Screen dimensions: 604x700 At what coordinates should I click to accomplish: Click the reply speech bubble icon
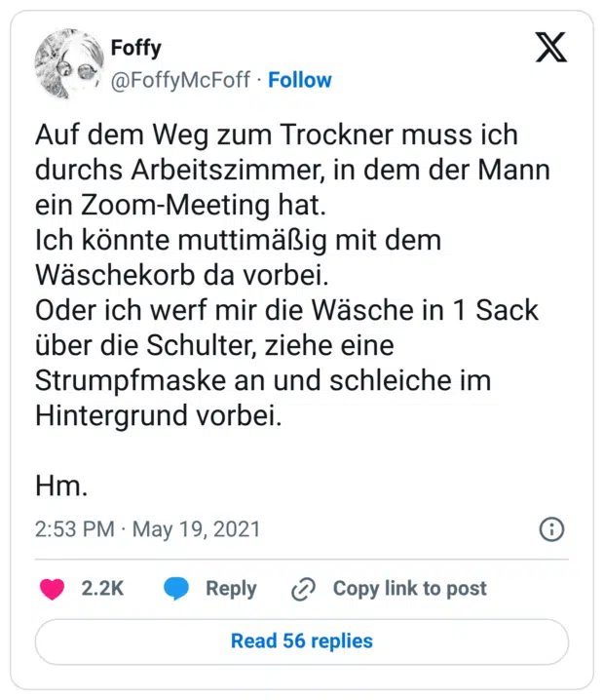pyautogui.click(x=176, y=589)
